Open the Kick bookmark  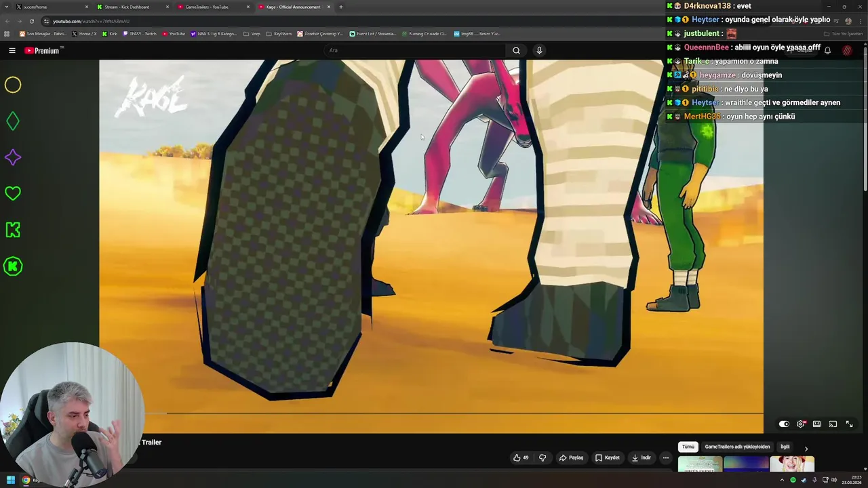(x=110, y=33)
